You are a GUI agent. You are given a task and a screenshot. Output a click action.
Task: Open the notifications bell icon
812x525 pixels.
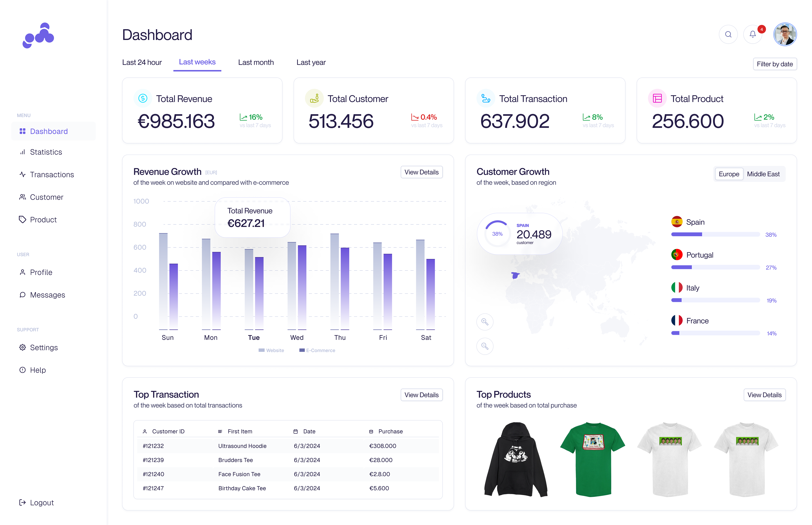(752, 34)
